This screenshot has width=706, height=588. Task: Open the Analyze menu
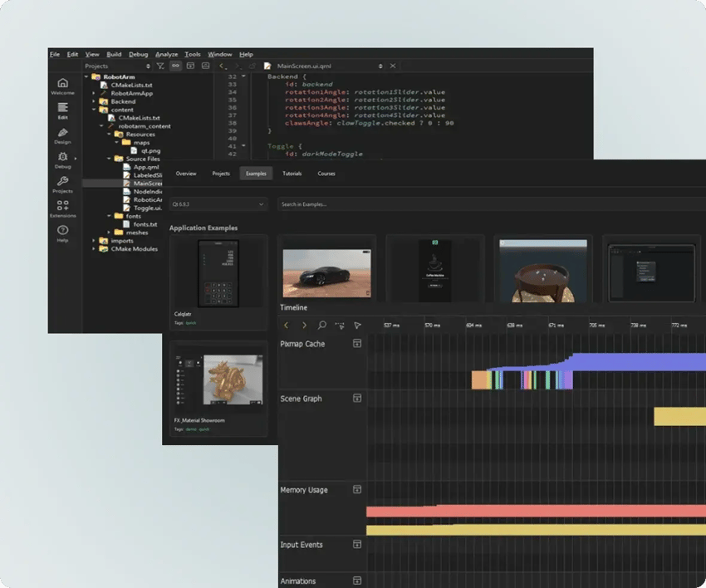coord(166,54)
